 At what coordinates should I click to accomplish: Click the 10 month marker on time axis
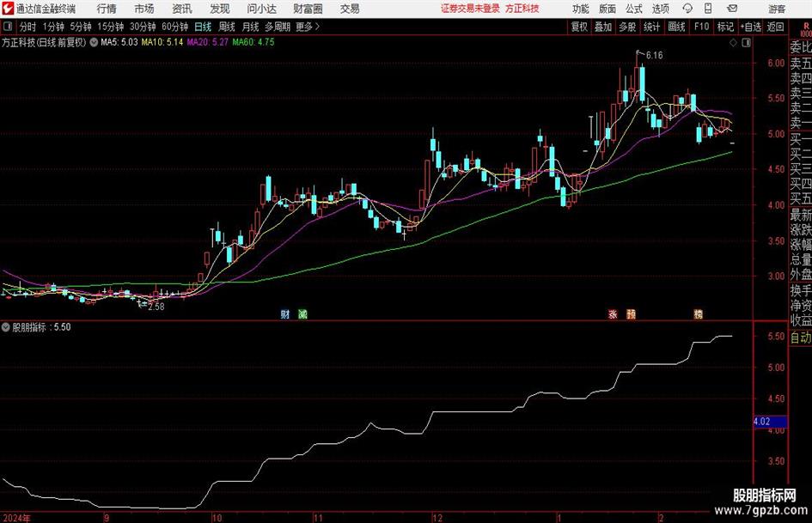[x=217, y=518]
